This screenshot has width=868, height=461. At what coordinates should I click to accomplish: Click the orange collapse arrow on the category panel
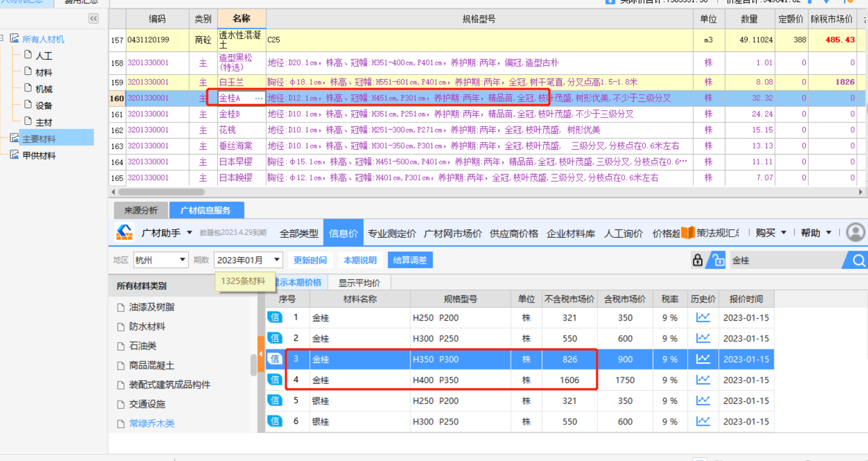[x=261, y=354]
